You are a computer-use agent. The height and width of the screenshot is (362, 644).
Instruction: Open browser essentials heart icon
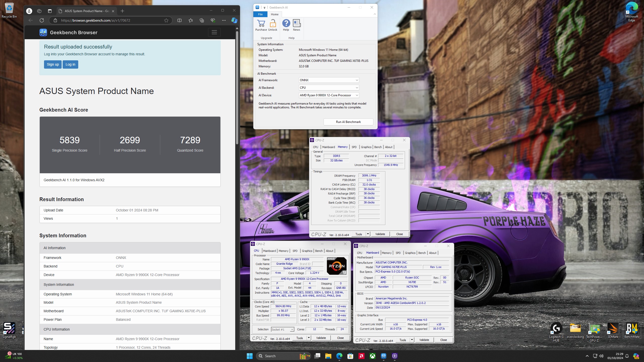(213, 20)
